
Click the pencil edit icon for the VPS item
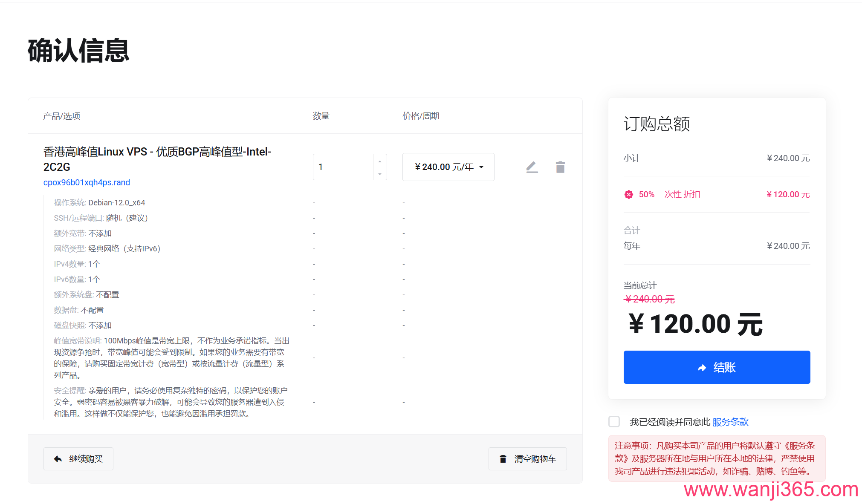pos(532,167)
